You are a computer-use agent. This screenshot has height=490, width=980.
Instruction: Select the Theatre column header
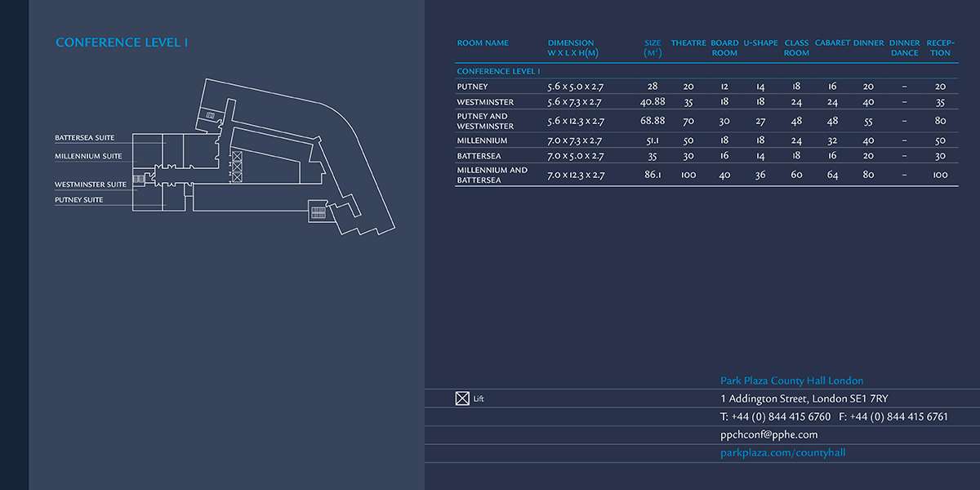click(688, 43)
